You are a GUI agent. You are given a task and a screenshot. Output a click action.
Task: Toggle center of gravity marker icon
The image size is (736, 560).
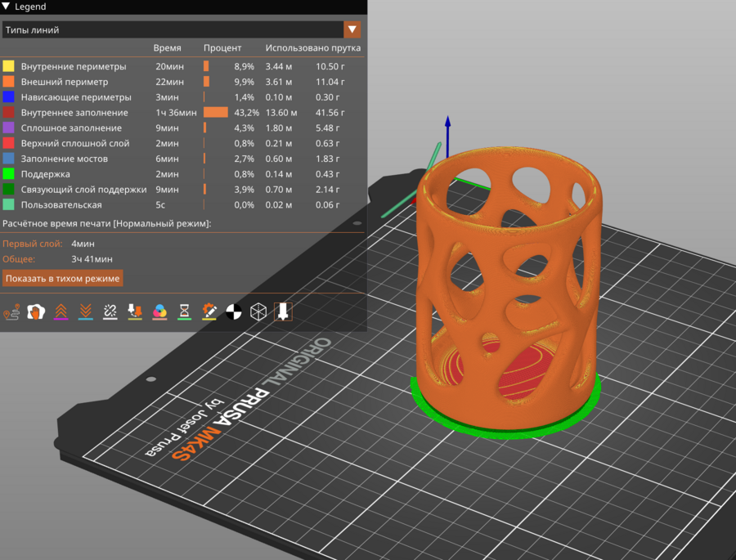(234, 311)
